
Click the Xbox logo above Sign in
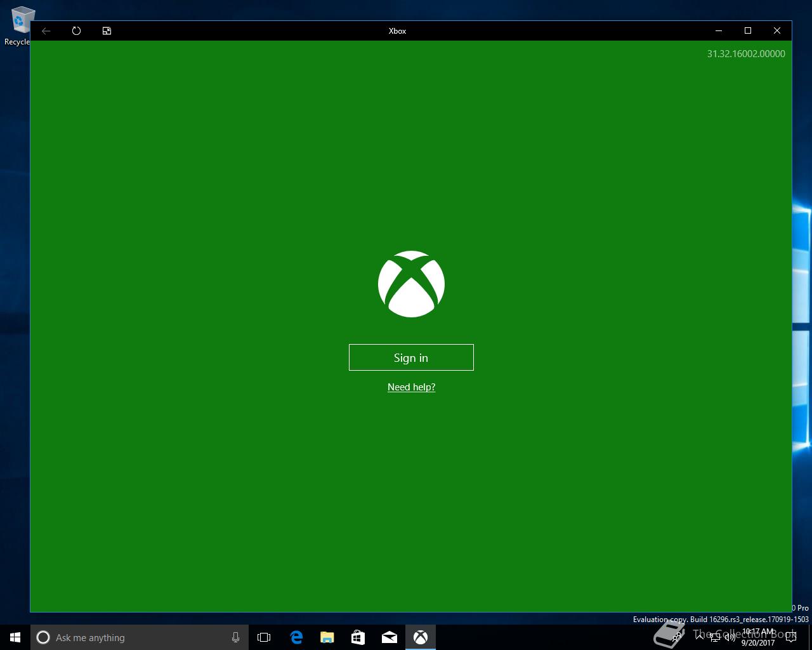[411, 284]
